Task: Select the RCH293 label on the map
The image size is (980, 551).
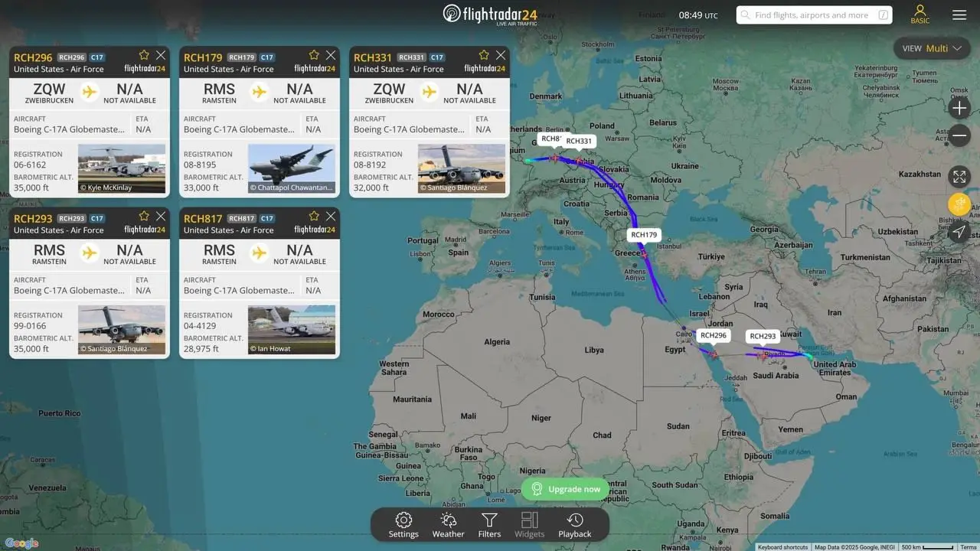Action: [x=763, y=336]
